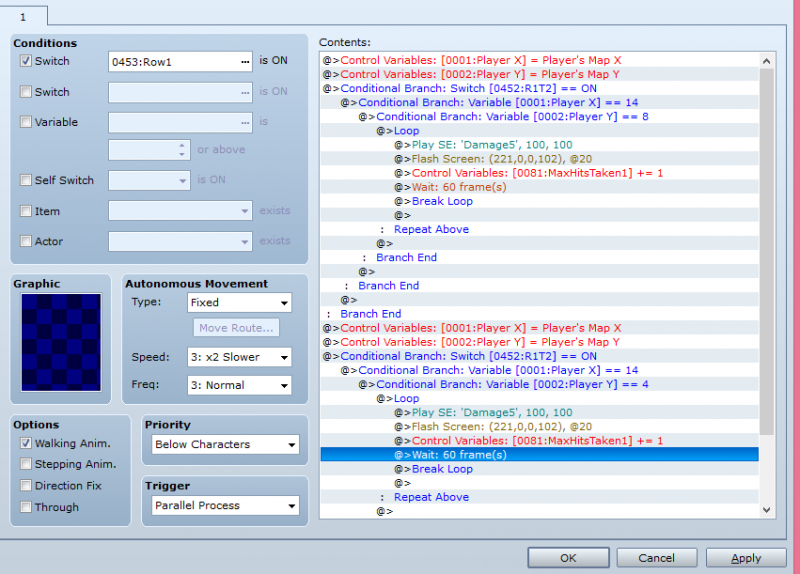
Task: Select the highlighted Wait: 60 frame(s) line
Action: pyautogui.click(x=540, y=455)
